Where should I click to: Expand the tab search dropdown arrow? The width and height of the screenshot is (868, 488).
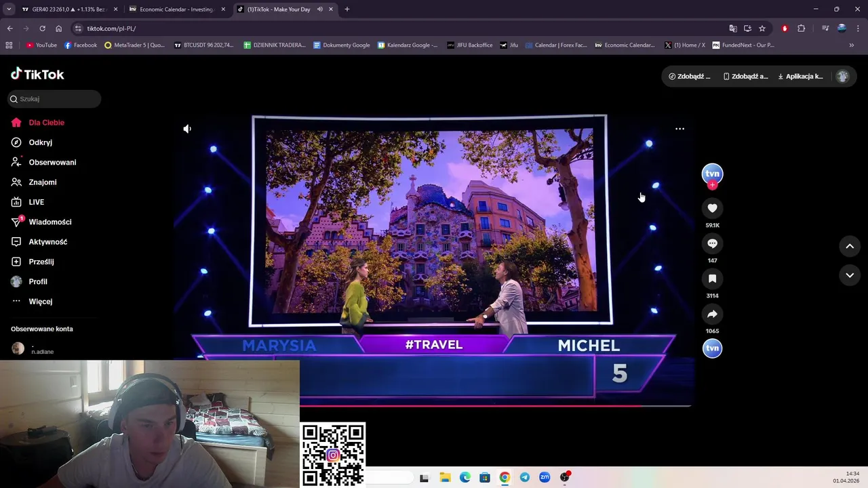(x=9, y=9)
